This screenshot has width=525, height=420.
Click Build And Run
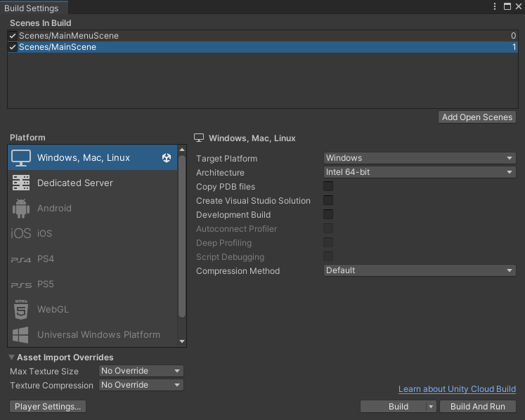tap(478, 407)
